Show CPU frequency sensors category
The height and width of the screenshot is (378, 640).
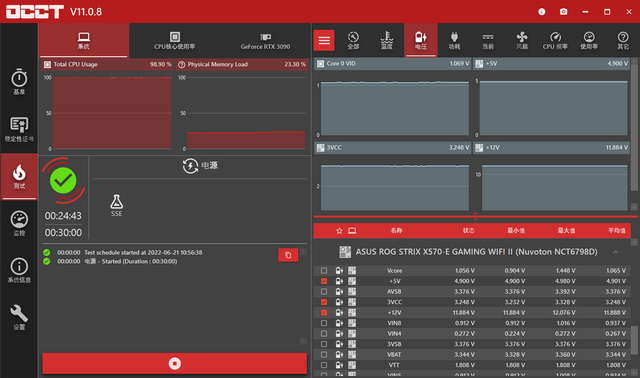tap(555, 40)
